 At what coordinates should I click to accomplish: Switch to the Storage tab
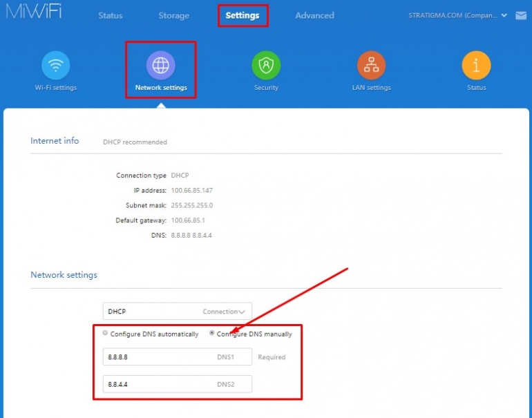pos(173,16)
